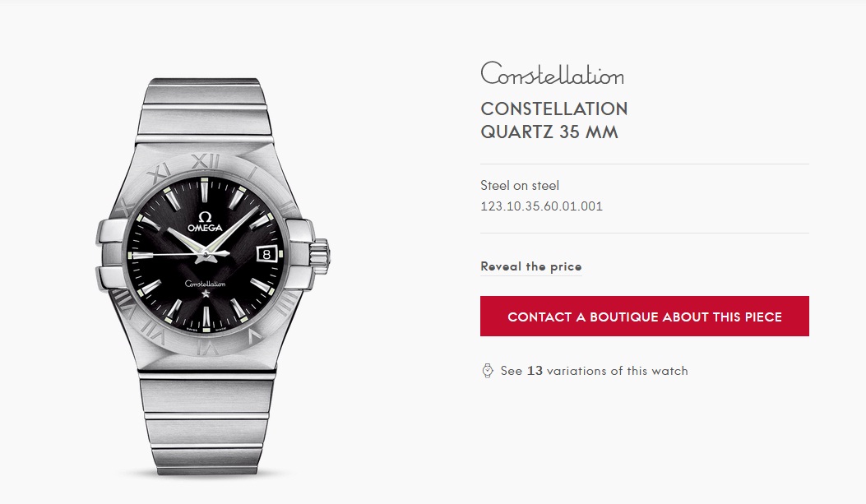The width and height of the screenshot is (866, 504).
Task: Click the Constellation Quartz 35 MM heading
Action: coord(553,120)
